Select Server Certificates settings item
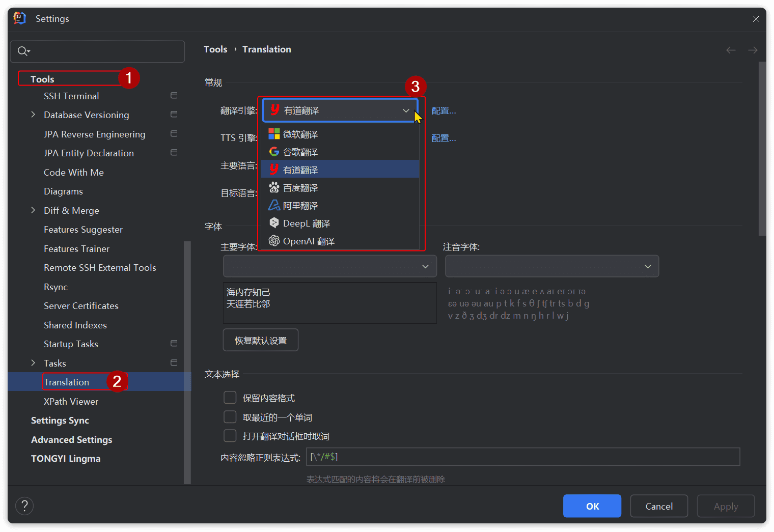 click(81, 306)
